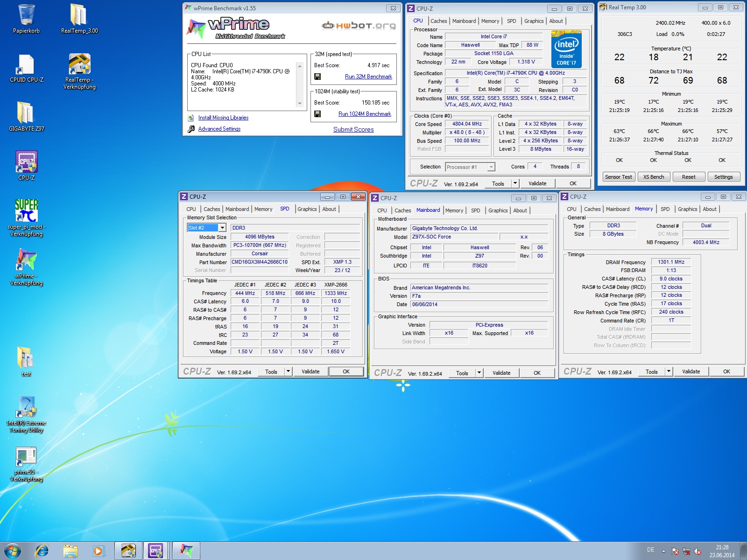Open the SPD tab in Mainboard CPU-Z window
Screen dimensions: 747x560
pyautogui.click(x=475, y=210)
